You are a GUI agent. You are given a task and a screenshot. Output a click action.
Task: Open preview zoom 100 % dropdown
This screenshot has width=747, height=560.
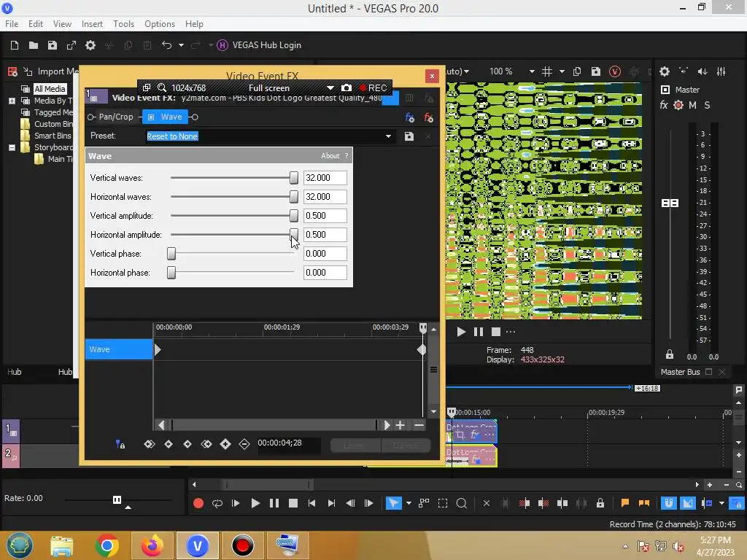532,72
